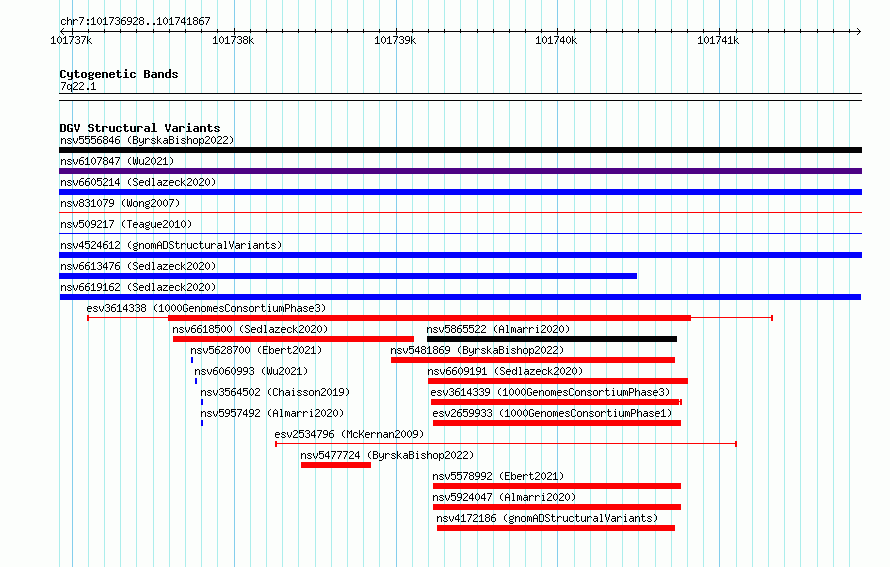The image size is (890, 567).
Task: Click esv3614338 (1000GenomesConsortiumPhase3) label
Action: pos(206,308)
